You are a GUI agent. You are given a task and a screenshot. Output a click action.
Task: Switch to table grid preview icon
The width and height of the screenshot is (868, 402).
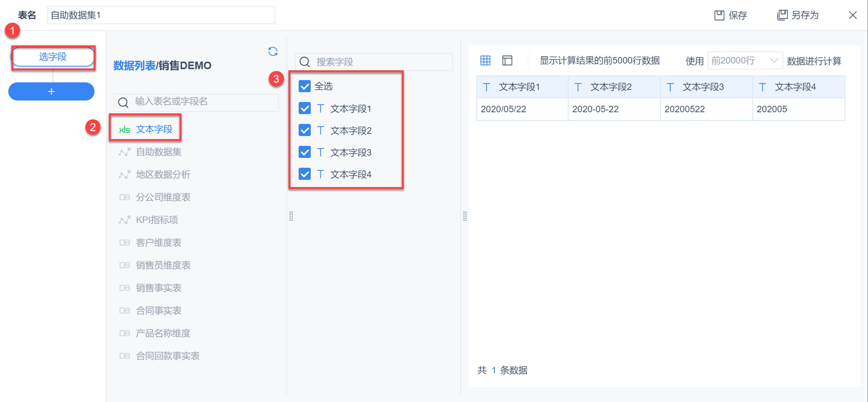485,60
